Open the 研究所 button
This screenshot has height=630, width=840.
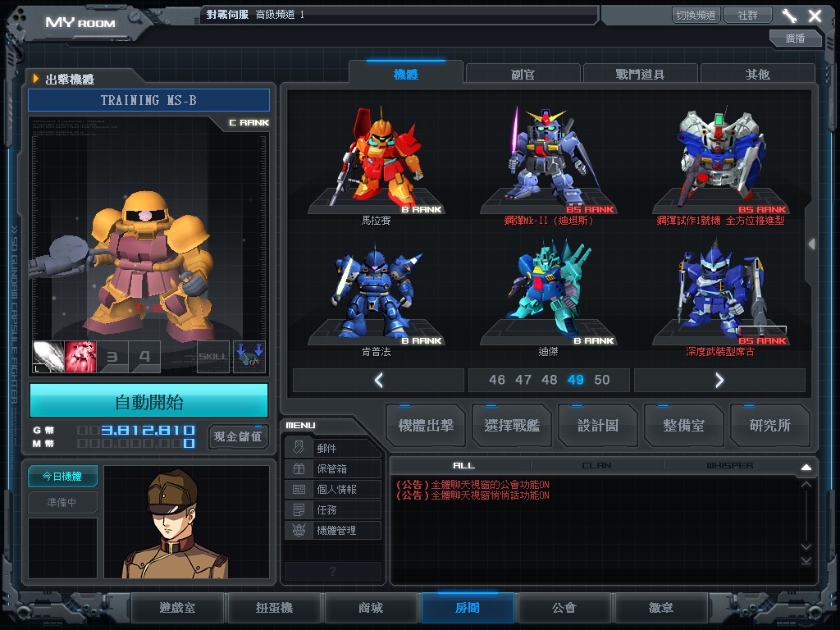(x=769, y=426)
